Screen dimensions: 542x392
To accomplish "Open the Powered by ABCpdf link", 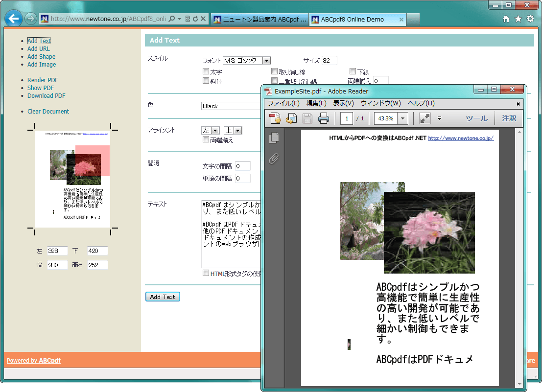I will point(34,361).
